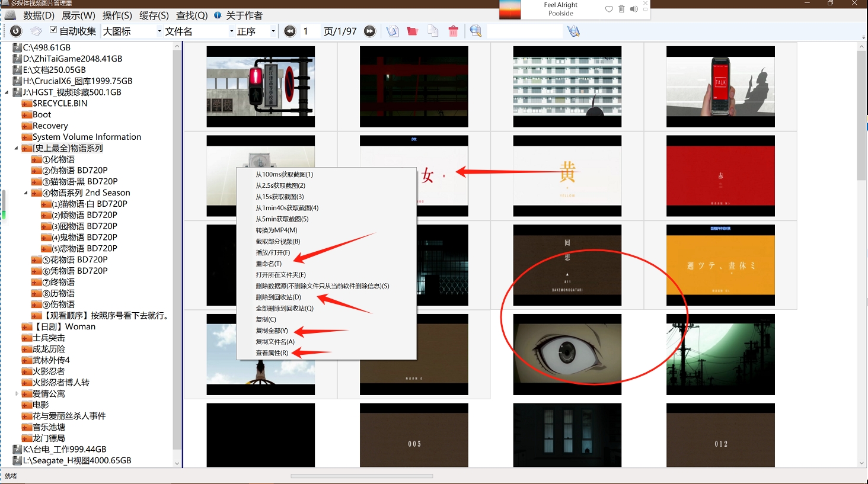Mute the music with speaker icon
This screenshot has width=868, height=484.
634,9
